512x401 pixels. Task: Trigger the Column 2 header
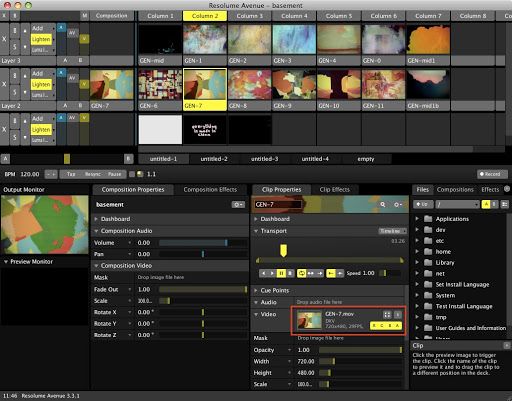click(x=205, y=16)
